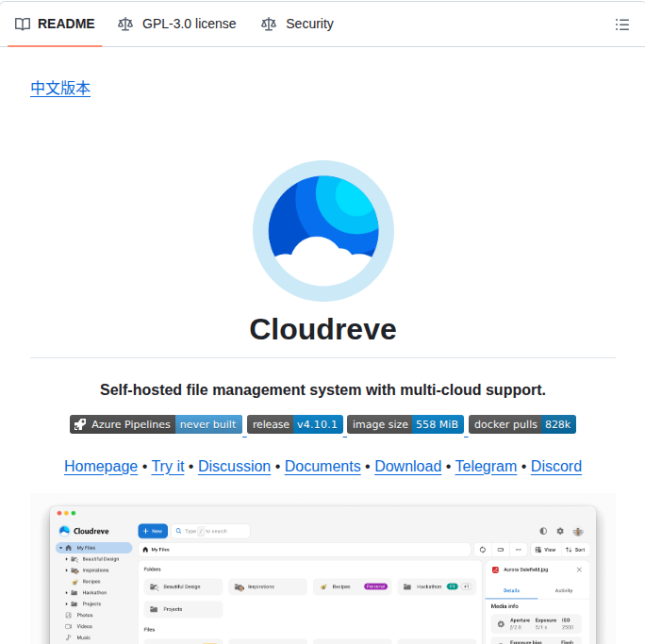This screenshot has height=644, width=645.
Task: Follow the Try it link
Action: (x=168, y=467)
